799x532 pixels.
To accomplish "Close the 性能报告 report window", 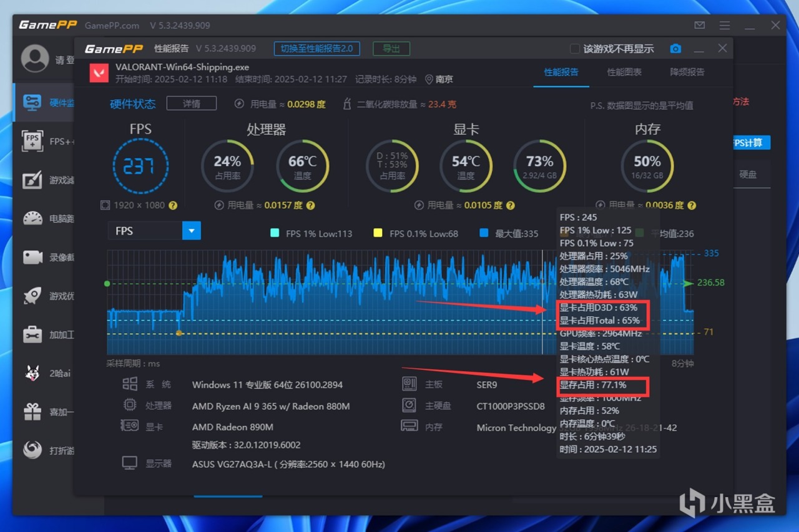I will [x=722, y=49].
